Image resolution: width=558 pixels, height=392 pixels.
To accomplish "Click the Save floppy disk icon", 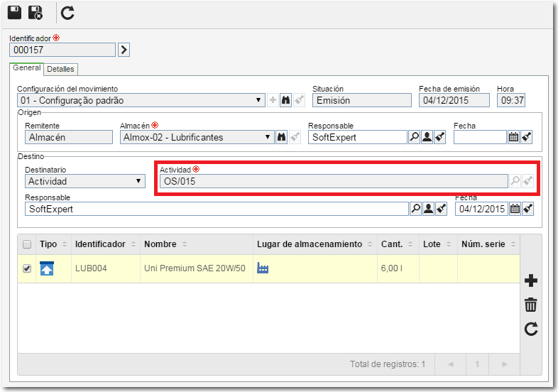I will [x=15, y=13].
